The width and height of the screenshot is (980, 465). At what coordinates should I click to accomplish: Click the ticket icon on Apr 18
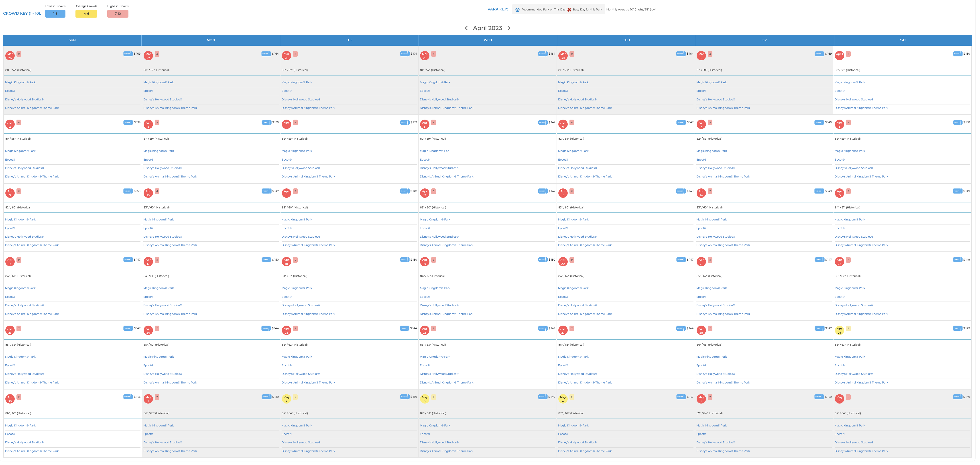405,260
